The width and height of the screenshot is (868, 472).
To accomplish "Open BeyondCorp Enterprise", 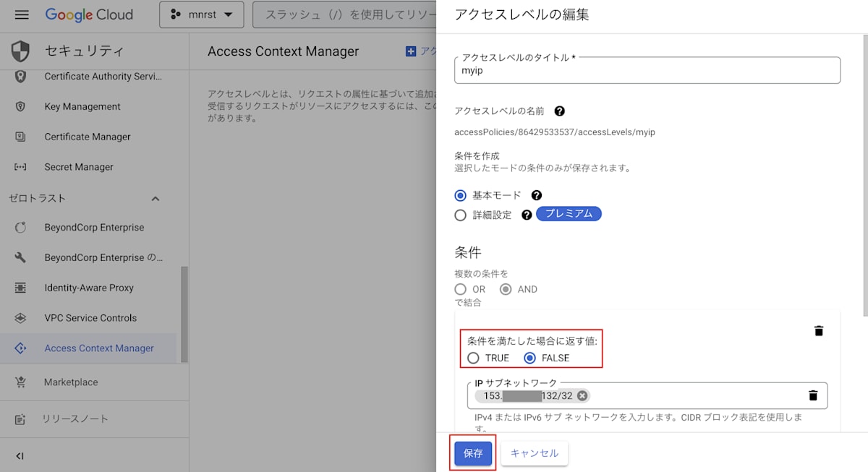I will coord(94,227).
